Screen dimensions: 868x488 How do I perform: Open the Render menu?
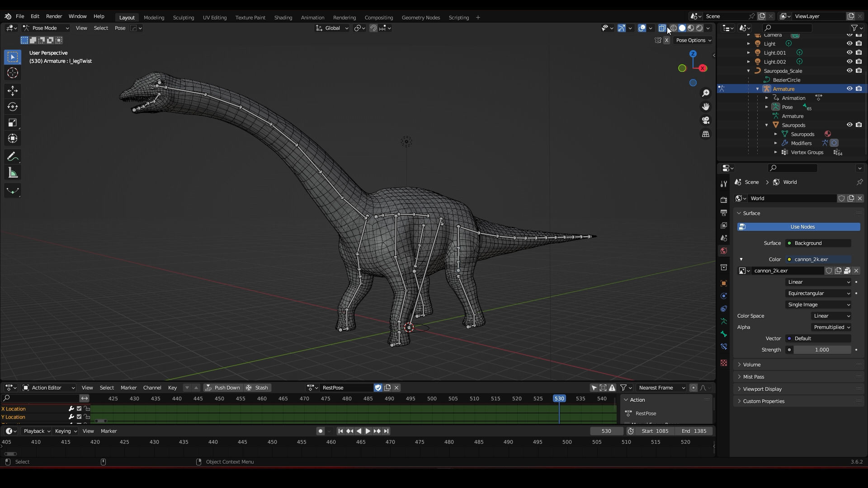pyautogui.click(x=54, y=16)
